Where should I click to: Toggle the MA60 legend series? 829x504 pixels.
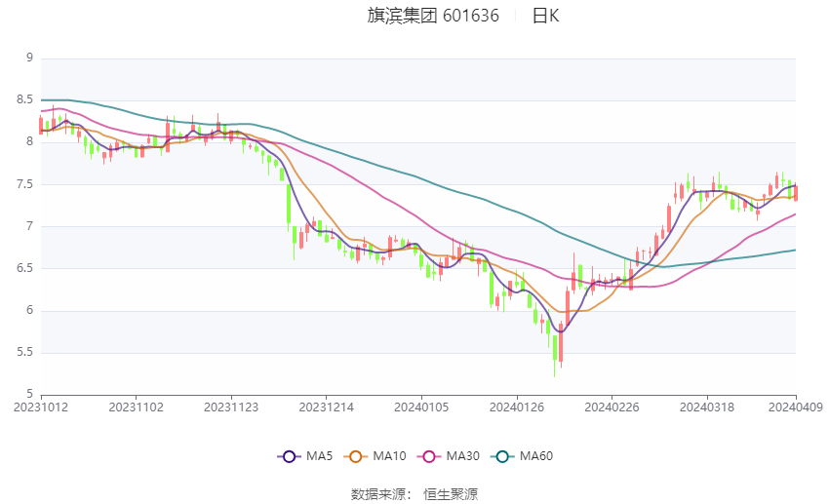coord(522,456)
